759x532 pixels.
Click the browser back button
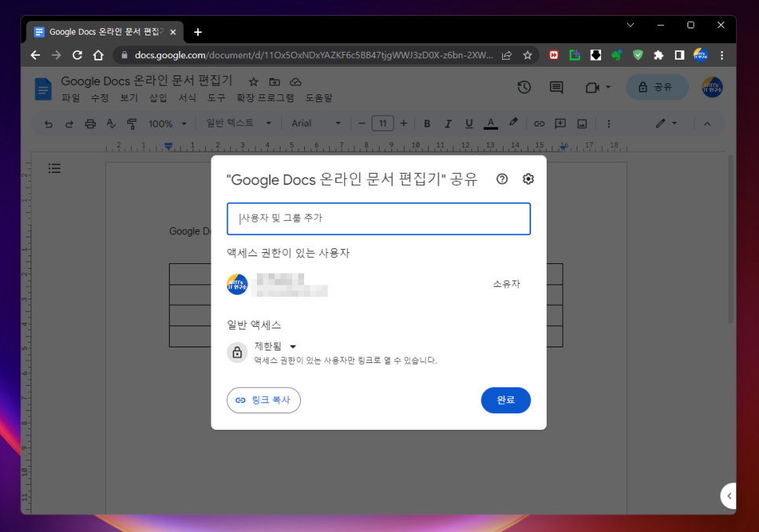[x=35, y=55]
